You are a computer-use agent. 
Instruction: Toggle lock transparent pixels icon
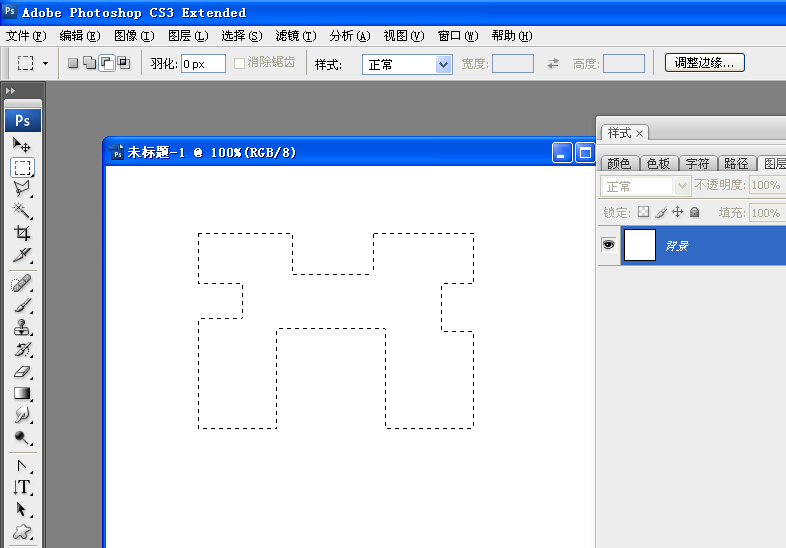pos(643,212)
